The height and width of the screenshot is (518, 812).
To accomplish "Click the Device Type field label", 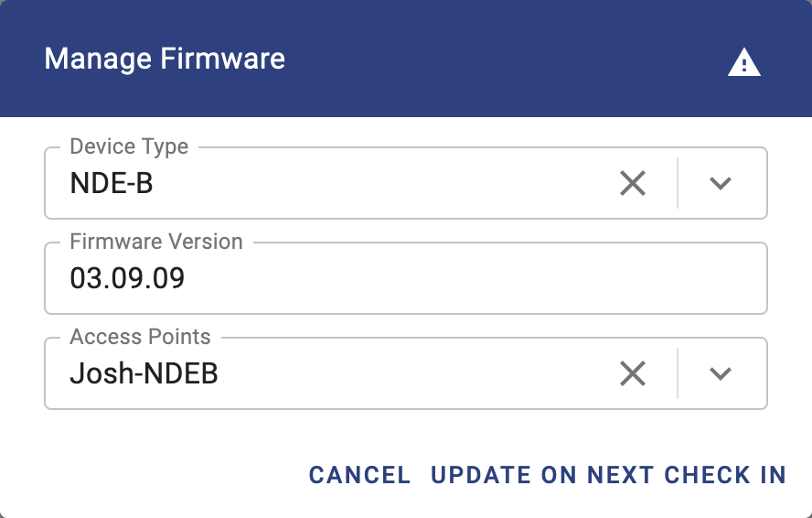I will pyautogui.click(x=129, y=146).
